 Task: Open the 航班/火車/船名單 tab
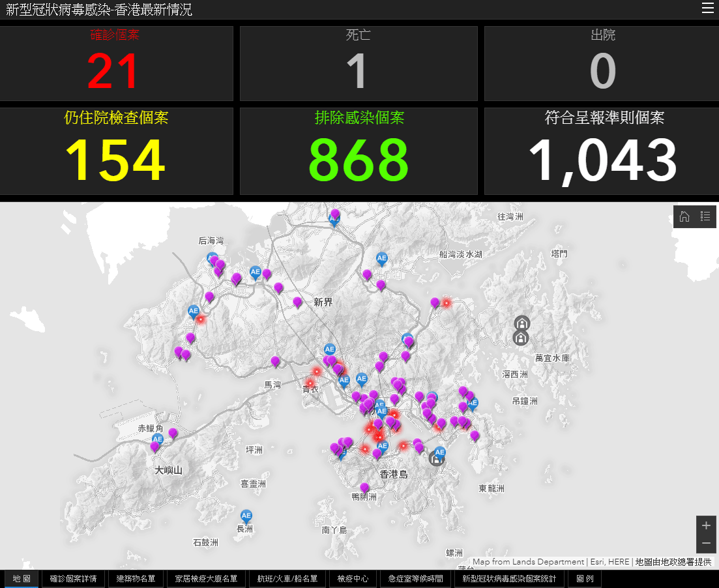(x=287, y=579)
